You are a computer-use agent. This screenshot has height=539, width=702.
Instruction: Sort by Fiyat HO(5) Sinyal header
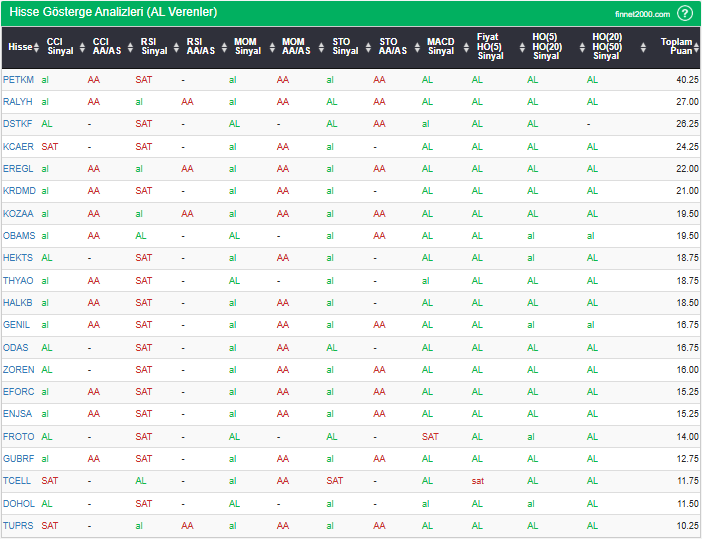pyautogui.click(x=490, y=47)
